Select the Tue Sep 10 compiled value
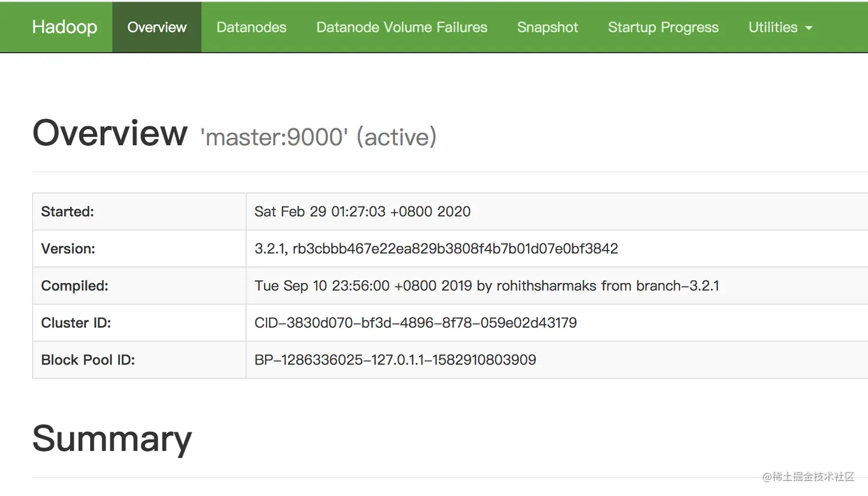Image resolution: width=868 pixels, height=496 pixels. 487,286
